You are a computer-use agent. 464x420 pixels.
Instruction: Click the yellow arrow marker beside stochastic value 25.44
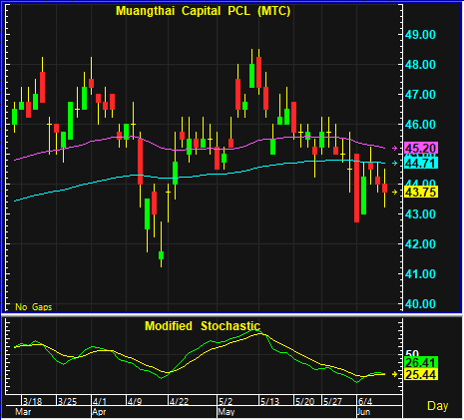[395, 374]
